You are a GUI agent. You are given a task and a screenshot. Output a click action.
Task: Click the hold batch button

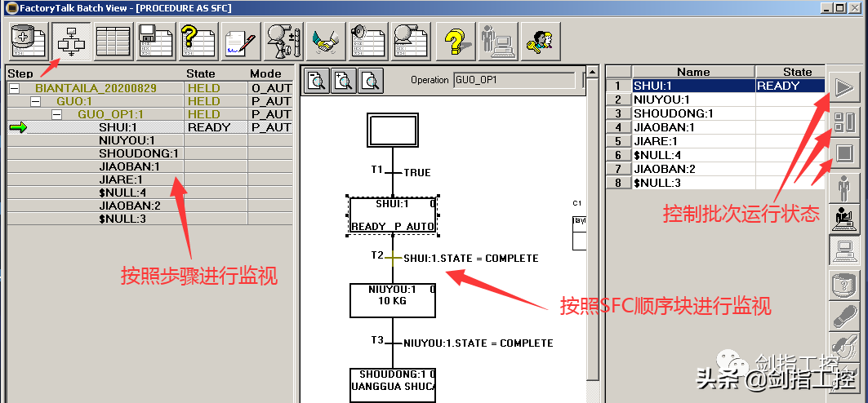(844, 122)
